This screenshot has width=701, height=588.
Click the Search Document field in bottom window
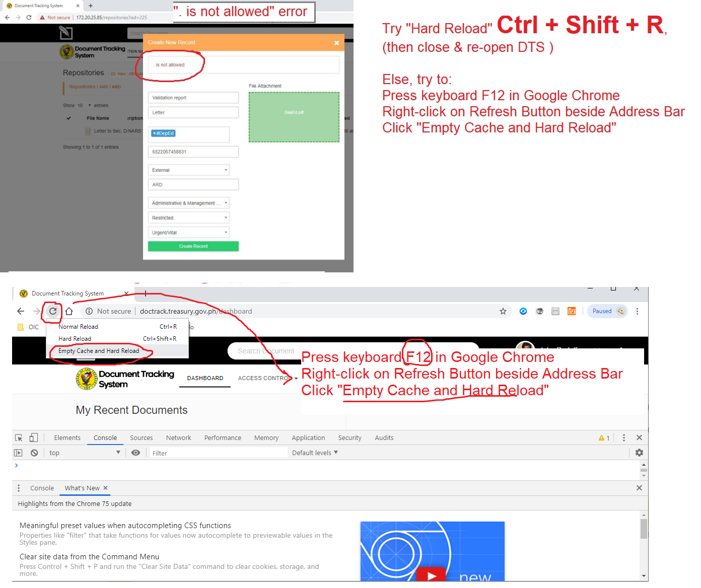click(353, 351)
